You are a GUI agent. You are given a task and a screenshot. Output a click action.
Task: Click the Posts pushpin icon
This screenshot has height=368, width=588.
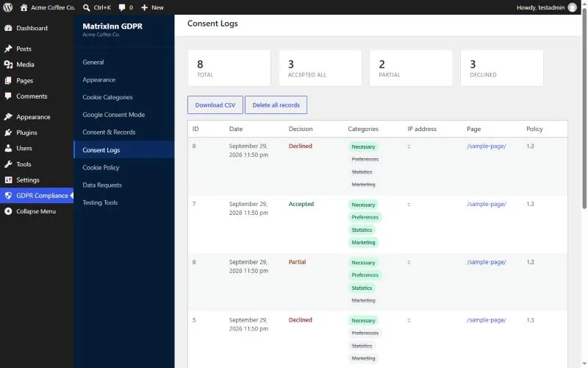8,49
